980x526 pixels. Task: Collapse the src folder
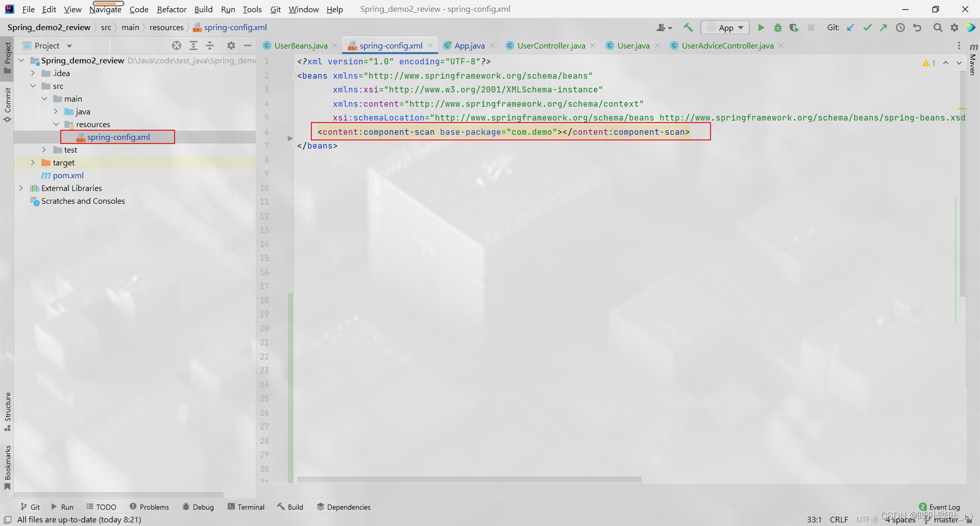33,86
